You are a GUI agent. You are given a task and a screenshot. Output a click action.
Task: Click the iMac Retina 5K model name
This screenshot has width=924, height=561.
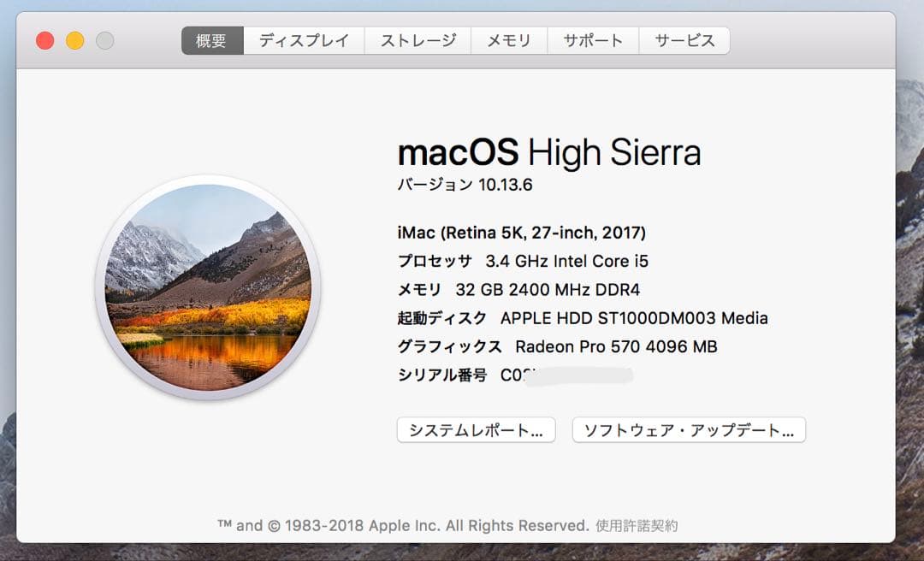click(521, 232)
